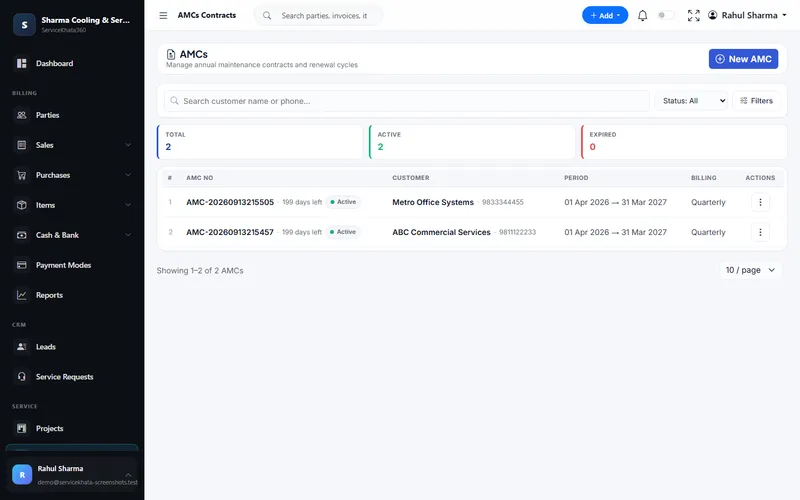Open contract AMC-20260913215457
Screen dimensions: 800x500
(x=230, y=232)
